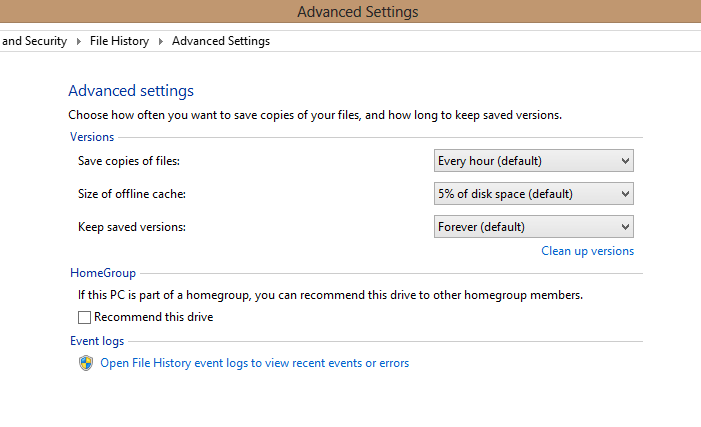Click the 'Size of offline cache:' label
The height and width of the screenshot is (427, 701).
pyautogui.click(x=132, y=194)
